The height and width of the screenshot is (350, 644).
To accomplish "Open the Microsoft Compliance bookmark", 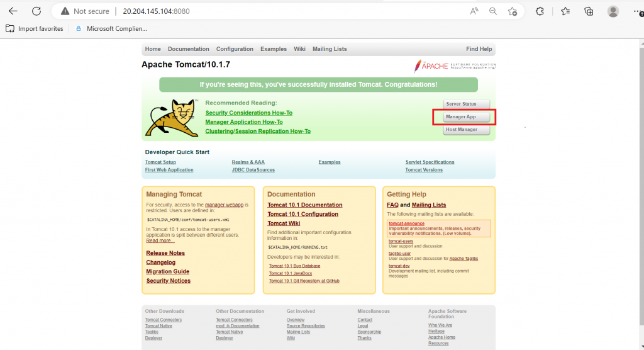I will click(x=111, y=28).
